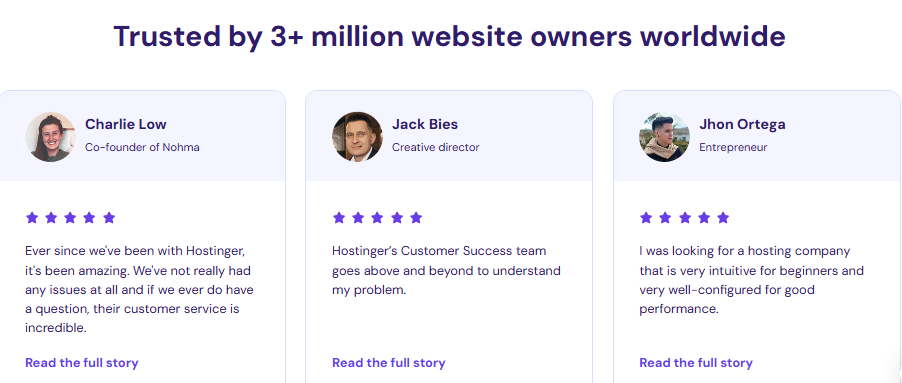Open Jack Bies's full story link
Screen dimensions: 902x383
click(389, 363)
